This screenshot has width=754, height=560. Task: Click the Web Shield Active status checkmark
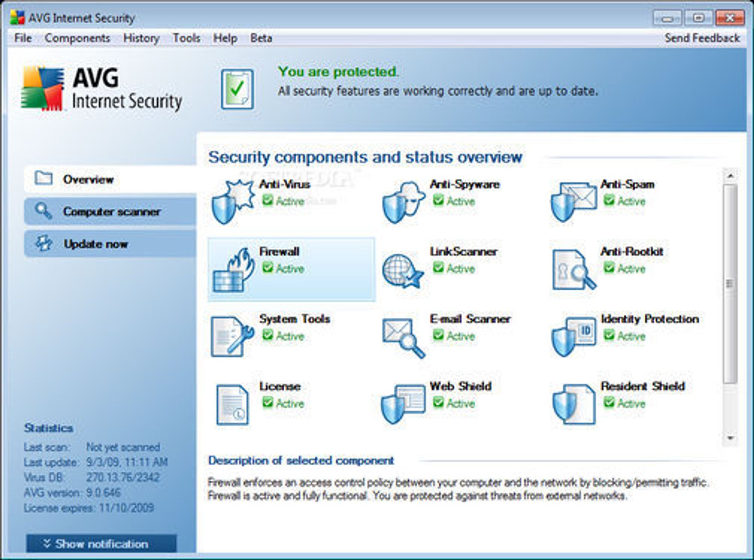tap(438, 402)
